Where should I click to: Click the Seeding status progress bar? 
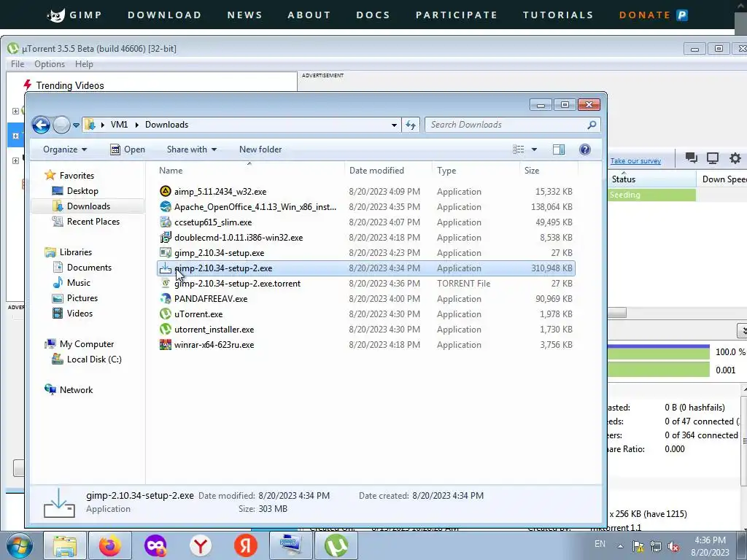point(652,195)
